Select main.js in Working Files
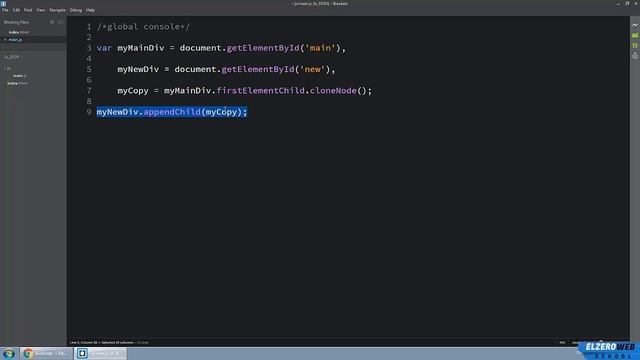This screenshot has width=640, height=360. tap(16, 40)
